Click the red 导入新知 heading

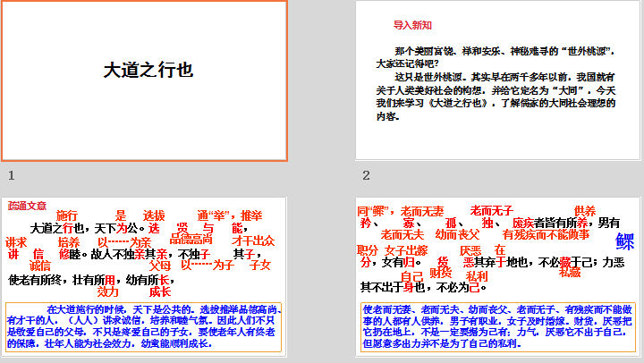[412, 25]
